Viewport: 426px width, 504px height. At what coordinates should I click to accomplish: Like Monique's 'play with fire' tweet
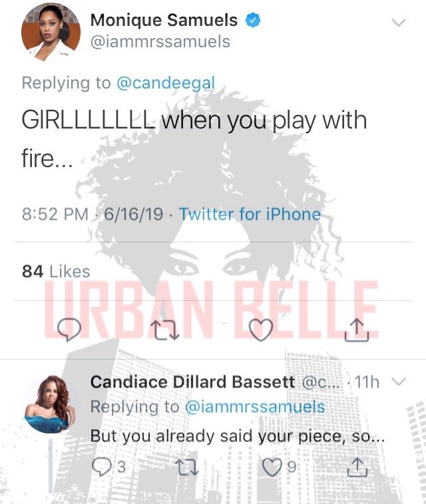[x=261, y=330]
